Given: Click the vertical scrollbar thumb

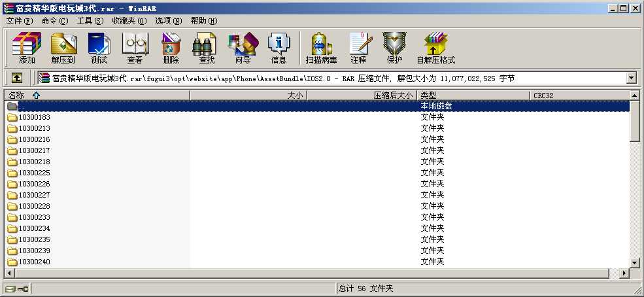Looking at the screenshot, I should point(635,121).
